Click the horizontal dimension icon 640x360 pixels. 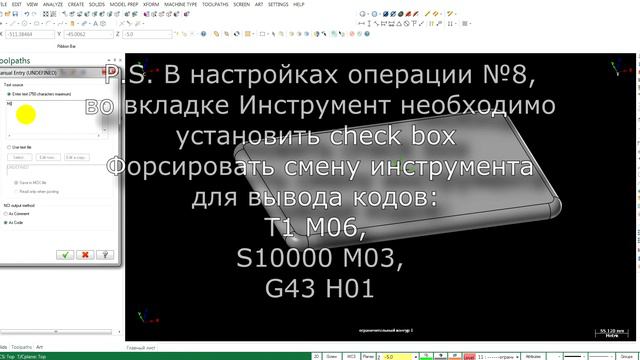coord(361,24)
